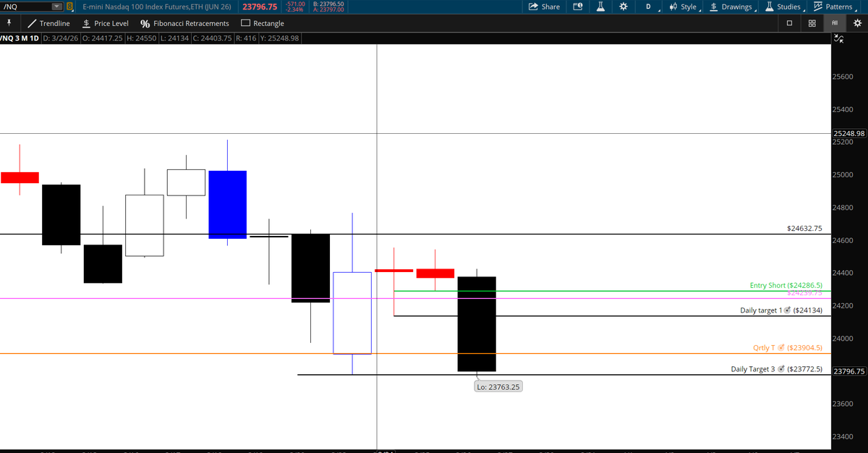The width and height of the screenshot is (868, 453).
Task: Click the E-mini Nasdaq 100 Index Futures description
Action: 156,7
